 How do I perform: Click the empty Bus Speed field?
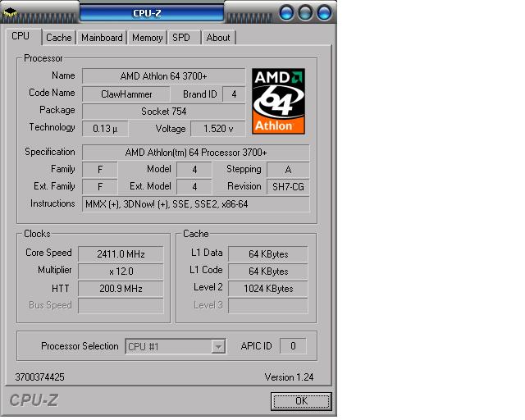(121, 306)
